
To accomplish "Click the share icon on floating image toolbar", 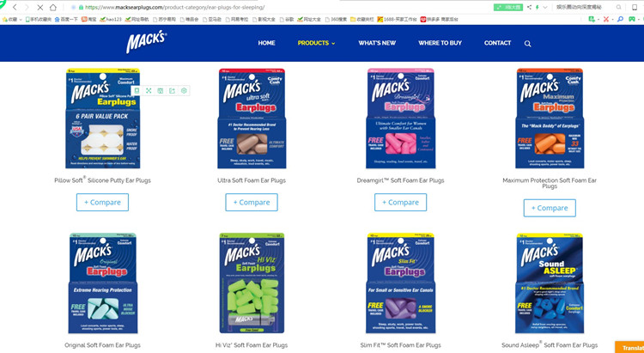I will [x=172, y=90].
